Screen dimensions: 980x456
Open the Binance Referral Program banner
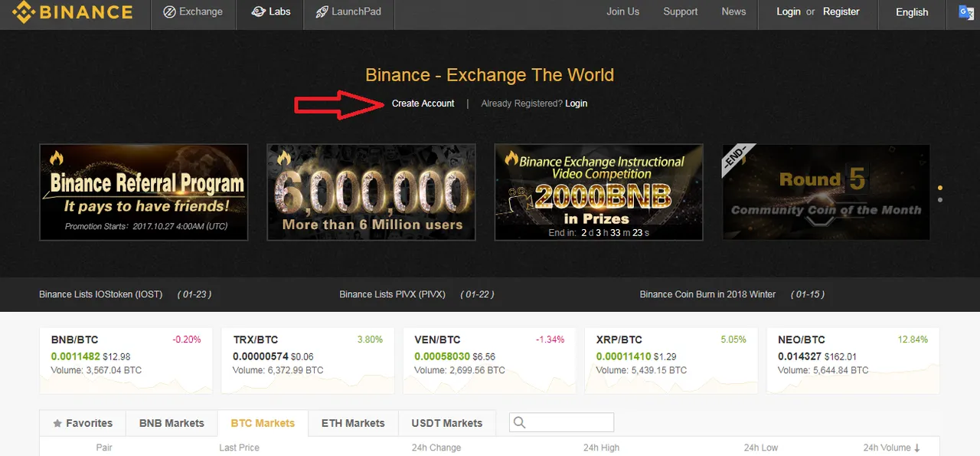tap(143, 192)
